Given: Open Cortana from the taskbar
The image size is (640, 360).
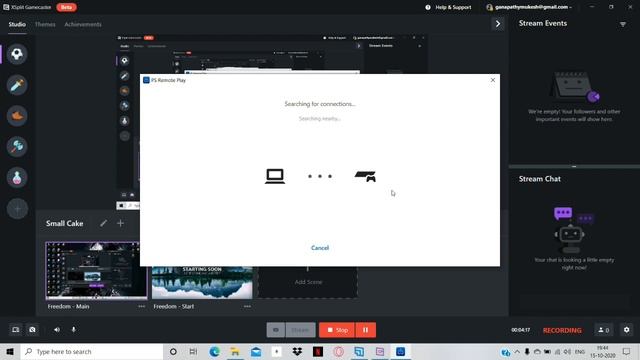Looking at the screenshot, I should coord(173,351).
